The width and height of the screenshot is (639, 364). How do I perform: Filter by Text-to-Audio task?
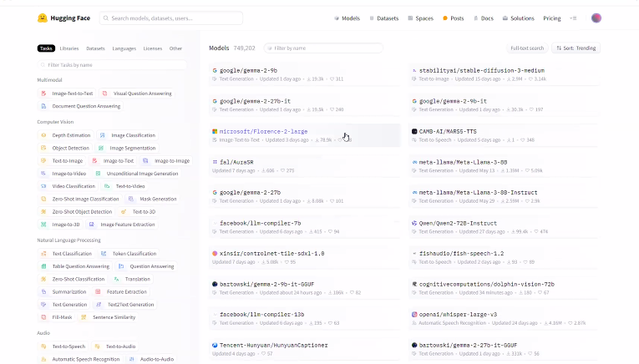(x=115, y=346)
